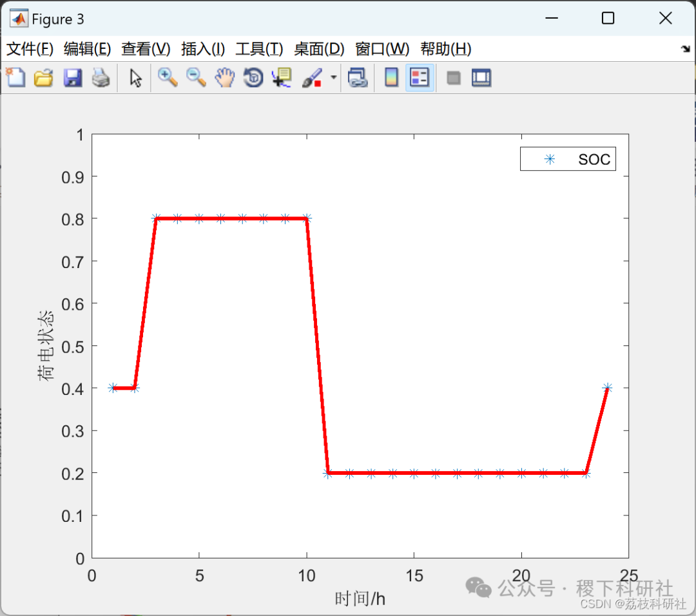Screen dimensions: 696x616
Task: Click the Show Plot Tools icon
Action: 481,78
